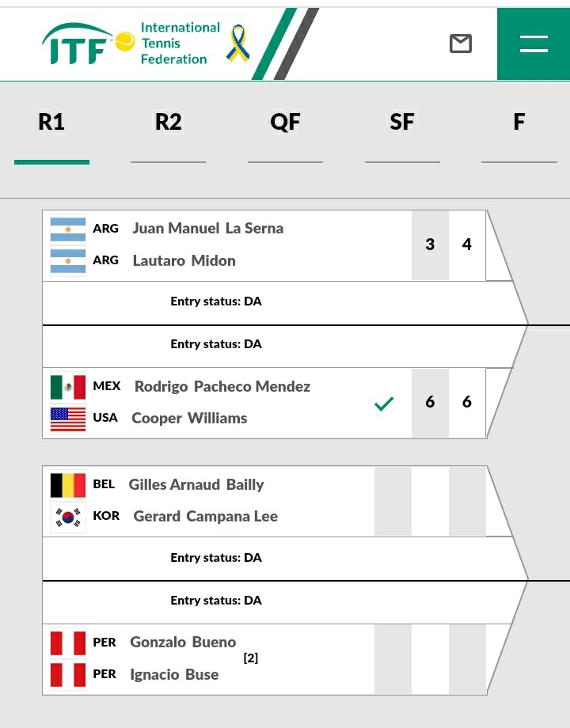This screenshot has height=728, width=570.
Task: Click Gonzalo Bueno's Peru flag icon
Action: click(x=68, y=643)
